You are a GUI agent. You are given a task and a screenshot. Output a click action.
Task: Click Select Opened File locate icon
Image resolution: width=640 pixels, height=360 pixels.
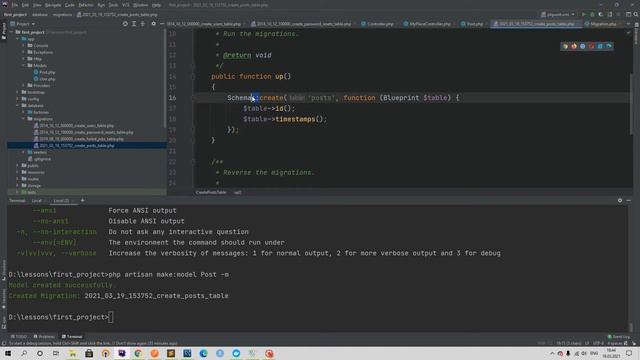pos(125,24)
